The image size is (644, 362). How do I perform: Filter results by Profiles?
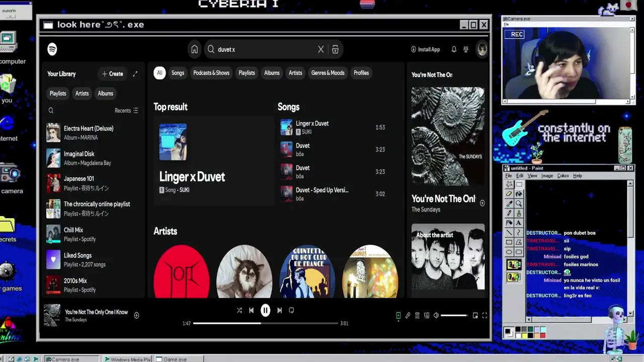point(361,73)
